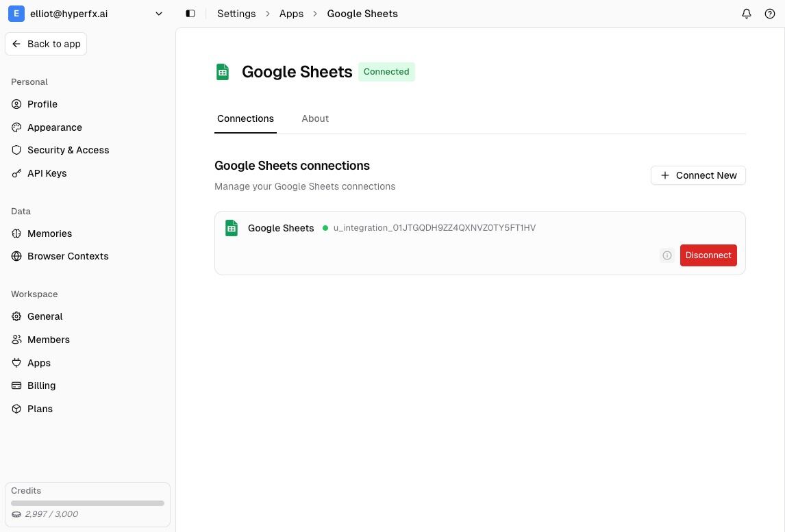Toggle the sidebar panel icon
785x532 pixels.
pos(190,14)
